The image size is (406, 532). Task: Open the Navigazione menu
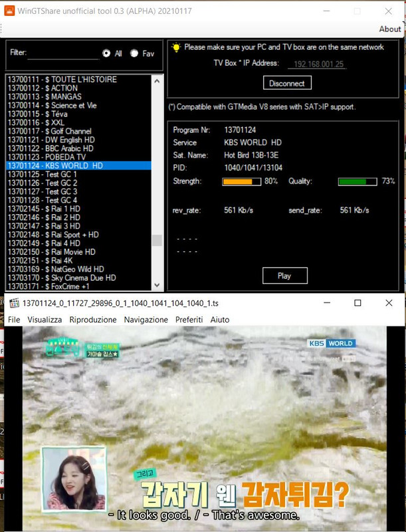click(146, 320)
